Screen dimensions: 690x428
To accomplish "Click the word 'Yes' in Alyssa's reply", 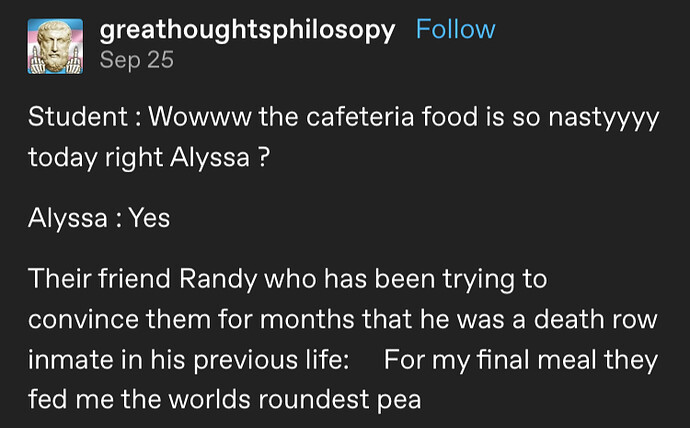I will click(149, 218).
